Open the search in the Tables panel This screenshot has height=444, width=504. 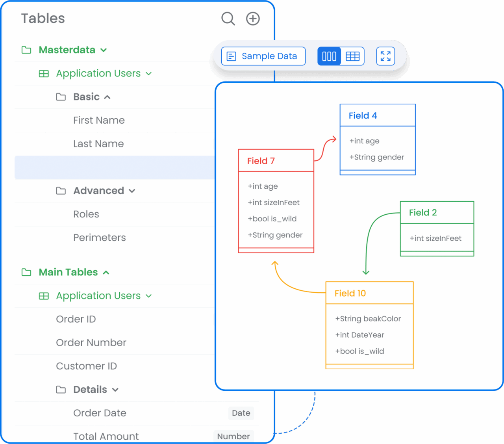pyautogui.click(x=228, y=18)
